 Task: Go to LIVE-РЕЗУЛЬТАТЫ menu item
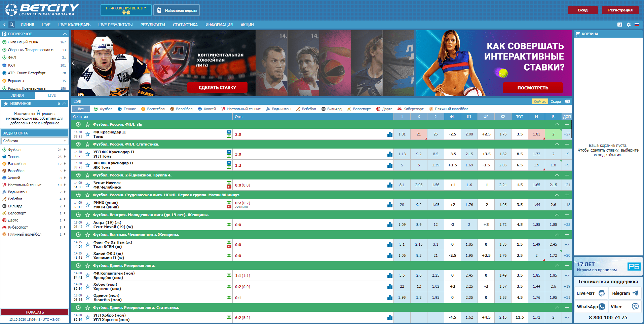[115, 25]
